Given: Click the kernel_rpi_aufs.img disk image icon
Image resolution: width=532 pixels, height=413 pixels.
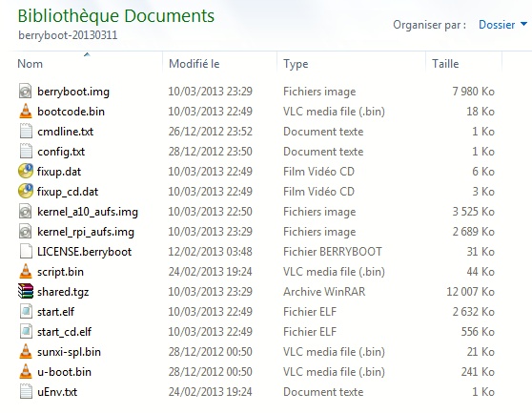Looking at the screenshot, I should 26,232.
